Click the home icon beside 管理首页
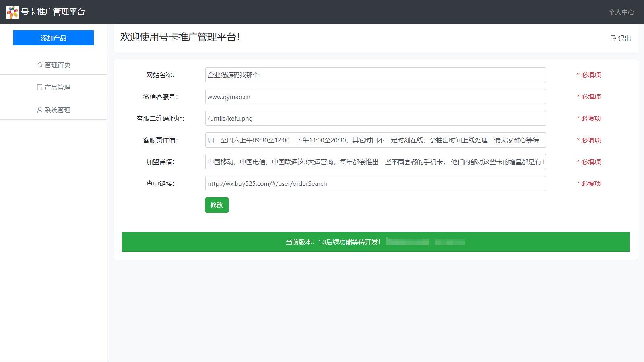Viewport: 644px width, 362px height. pyautogui.click(x=39, y=65)
